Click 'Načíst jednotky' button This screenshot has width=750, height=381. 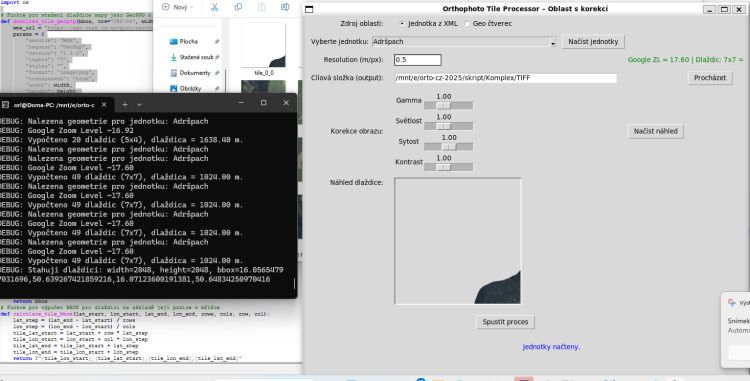pyautogui.click(x=593, y=42)
